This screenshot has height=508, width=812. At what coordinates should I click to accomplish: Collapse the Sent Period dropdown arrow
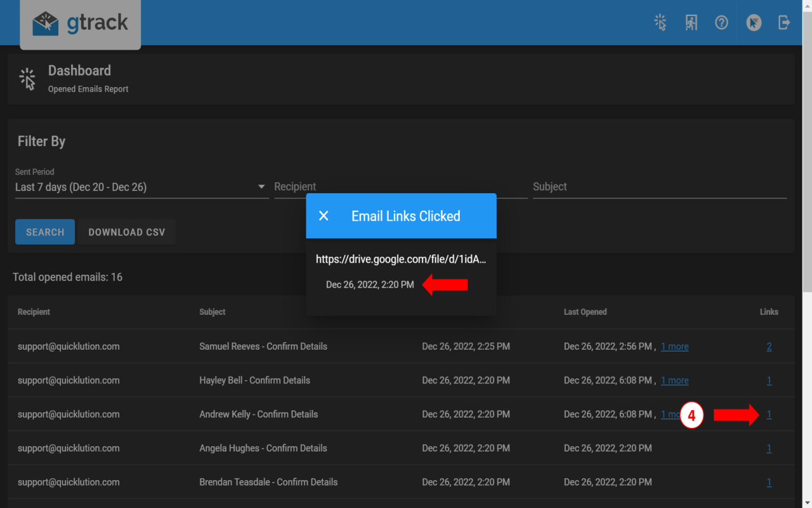pyautogui.click(x=261, y=187)
